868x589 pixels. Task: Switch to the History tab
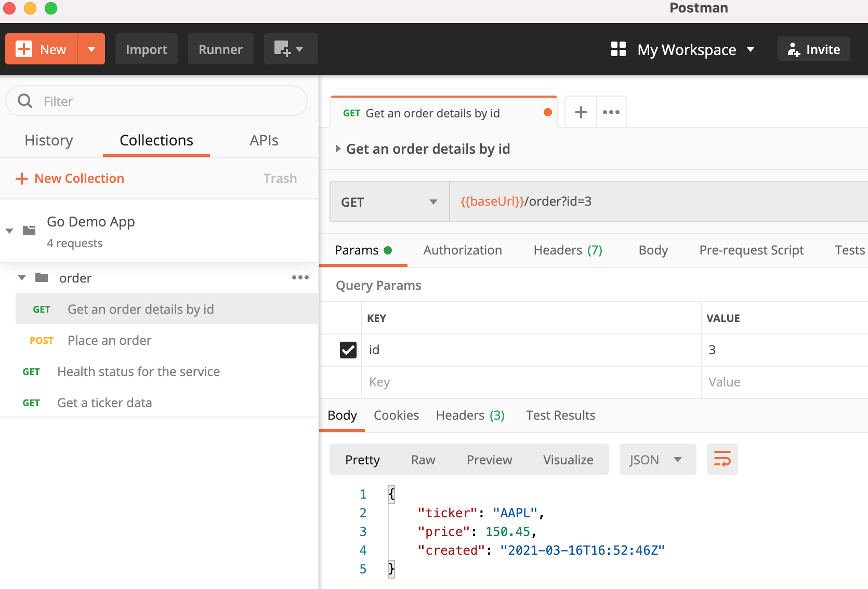pos(49,140)
